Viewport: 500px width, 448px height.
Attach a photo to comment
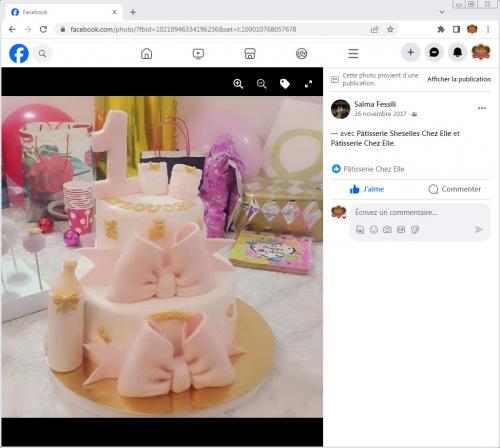(x=387, y=229)
